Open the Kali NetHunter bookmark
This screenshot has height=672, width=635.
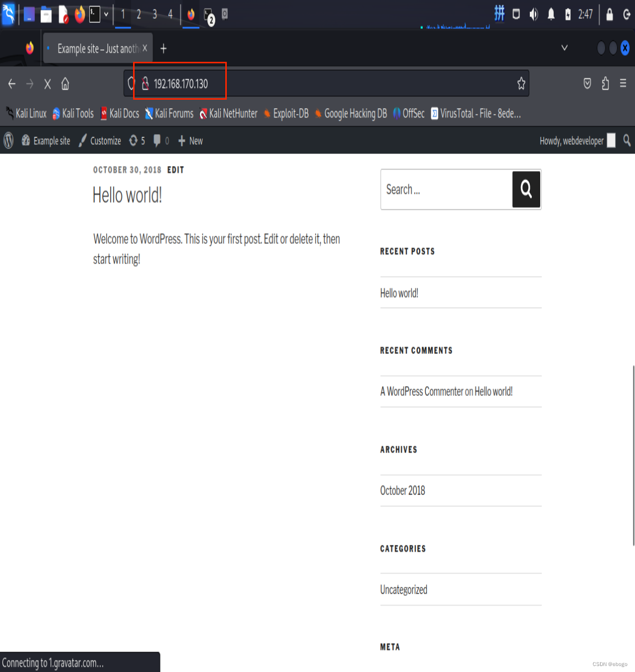229,114
